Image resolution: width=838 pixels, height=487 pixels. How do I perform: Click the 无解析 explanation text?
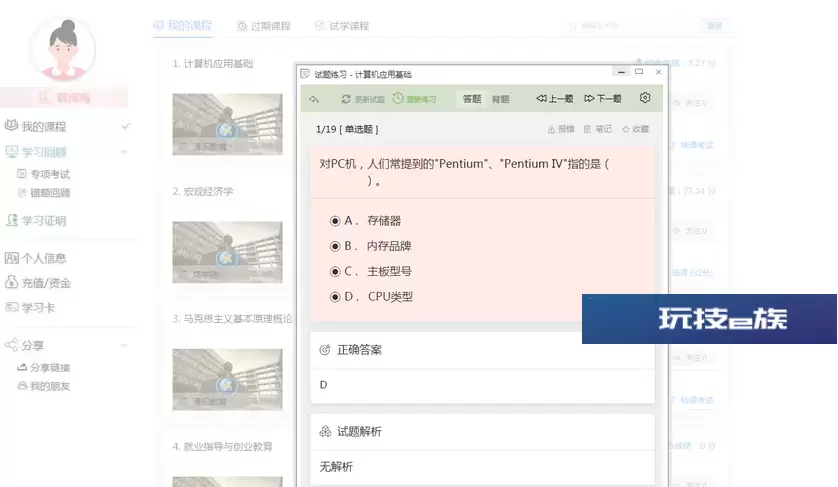tap(336, 467)
